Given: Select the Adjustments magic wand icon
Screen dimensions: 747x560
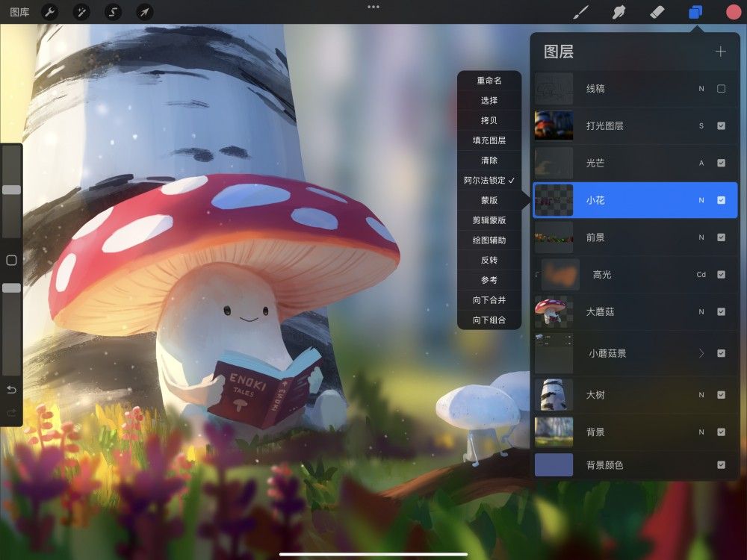Looking at the screenshot, I should (x=81, y=11).
